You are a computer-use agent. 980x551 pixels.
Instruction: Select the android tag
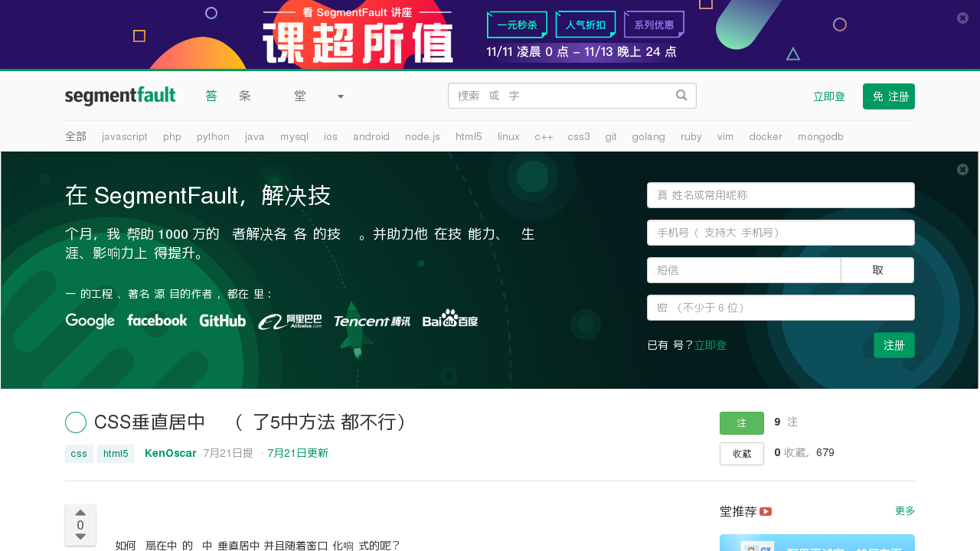point(371,136)
